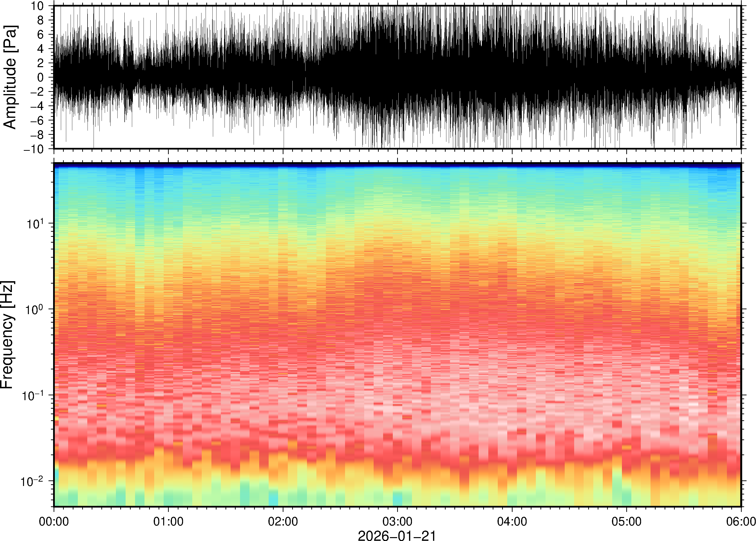Screen dimensions: 756x541
Task: Click the 06:00 time axis label
Action: [x=741, y=521]
